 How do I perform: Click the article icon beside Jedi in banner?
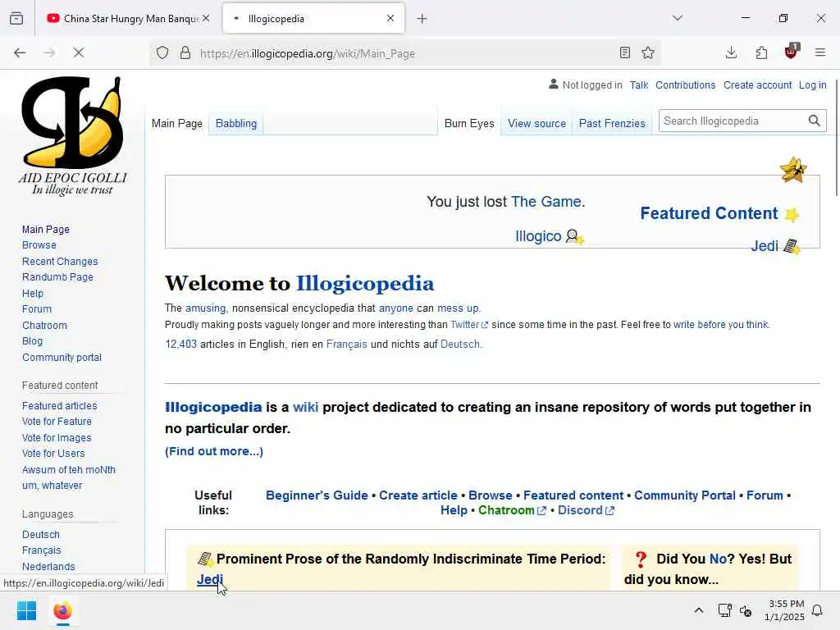click(x=792, y=247)
